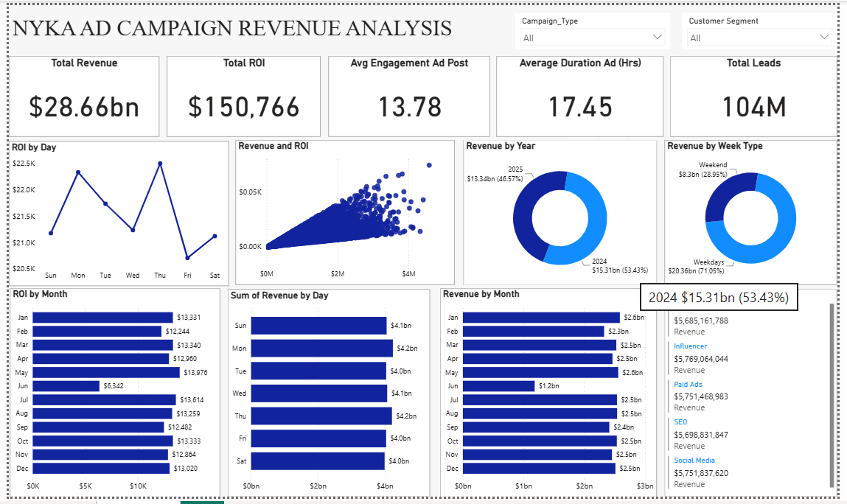The image size is (847, 504).
Task: Click the Jun bar in Revenue by Month
Action: [498, 385]
